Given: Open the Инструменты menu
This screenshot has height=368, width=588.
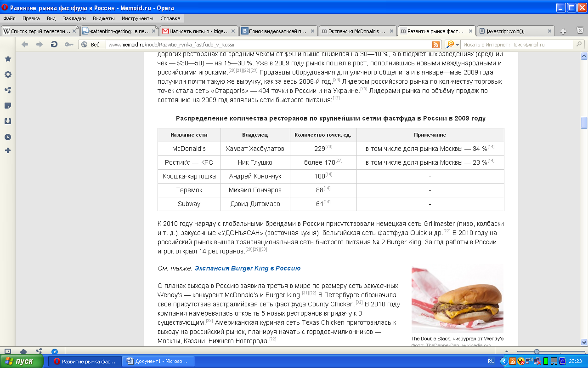Looking at the screenshot, I should click(x=137, y=18).
